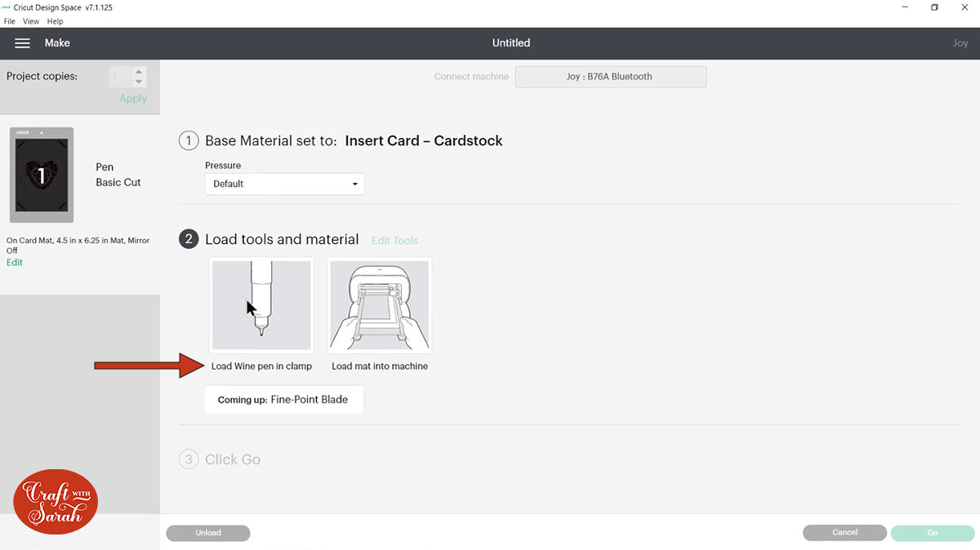Click the step 1 circled number icon
Image resolution: width=980 pixels, height=550 pixels.
tap(189, 140)
